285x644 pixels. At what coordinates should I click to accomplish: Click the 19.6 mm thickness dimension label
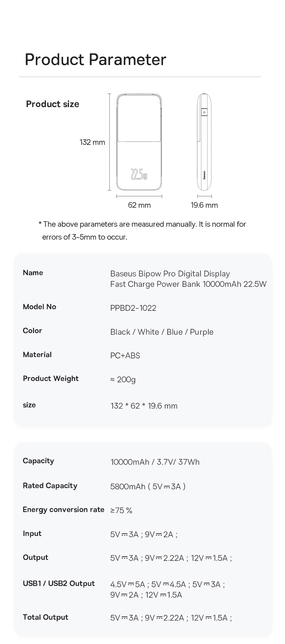point(204,205)
